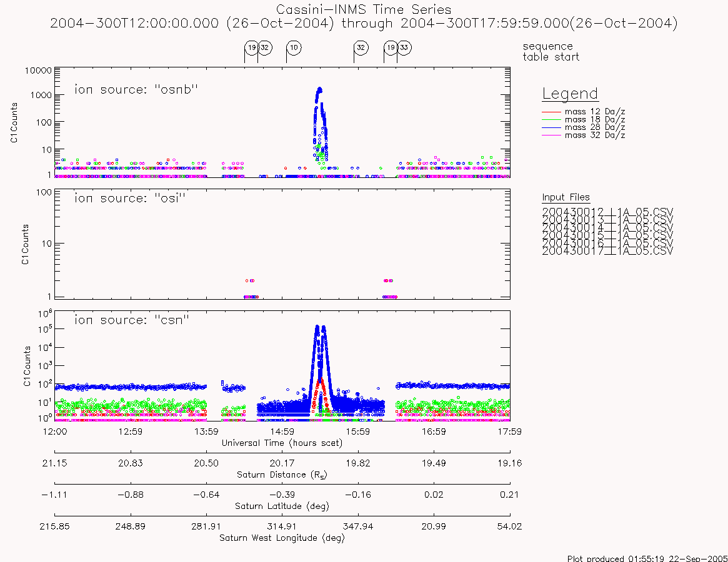This screenshot has width=728, height=562.
Task: Click the blue mass 28 Da/z legend line
Action: point(552,127)
